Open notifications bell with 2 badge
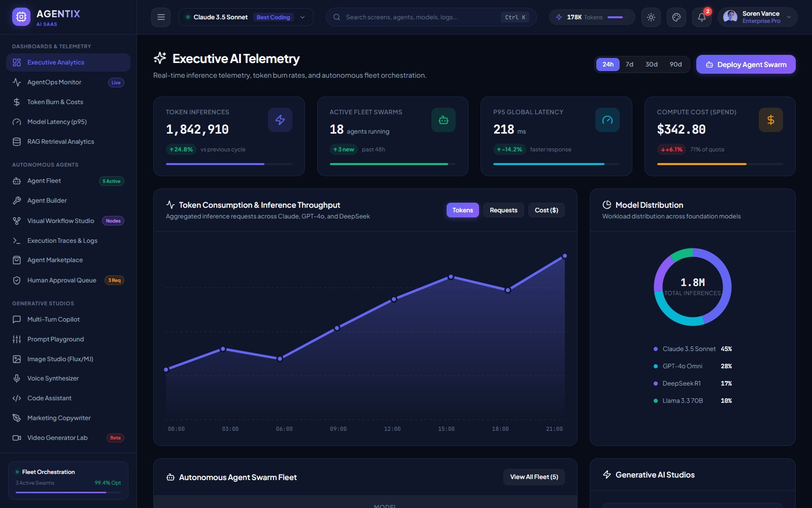Image resolution: width=812 pixels, height=508 pixels. click(702, 17)
